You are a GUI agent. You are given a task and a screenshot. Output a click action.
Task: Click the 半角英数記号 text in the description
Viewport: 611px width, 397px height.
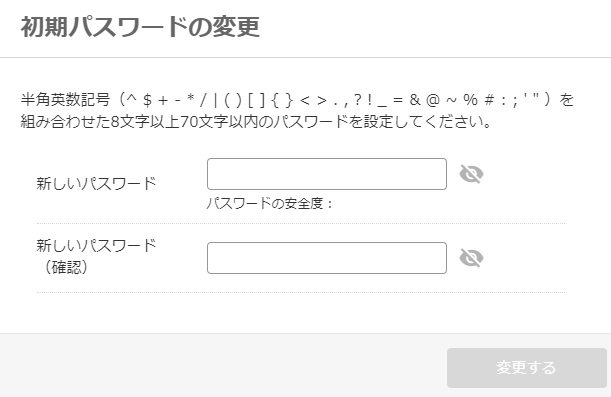65,100
